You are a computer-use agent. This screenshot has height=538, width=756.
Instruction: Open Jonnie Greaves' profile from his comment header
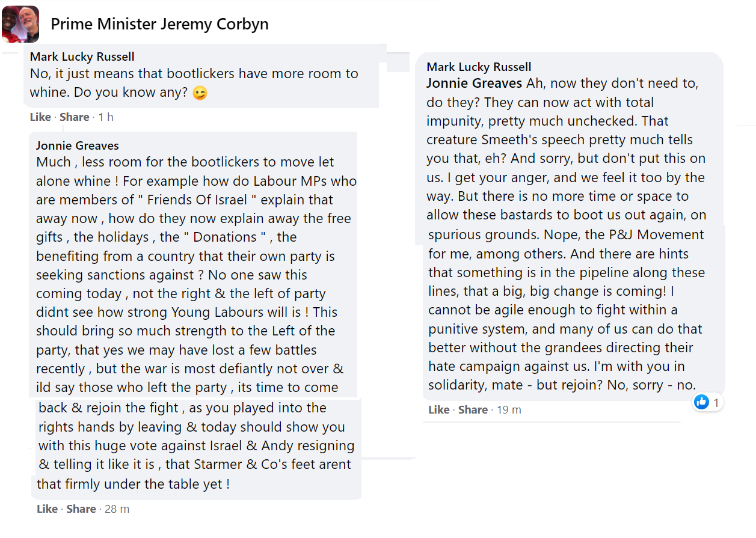[77, 145]
